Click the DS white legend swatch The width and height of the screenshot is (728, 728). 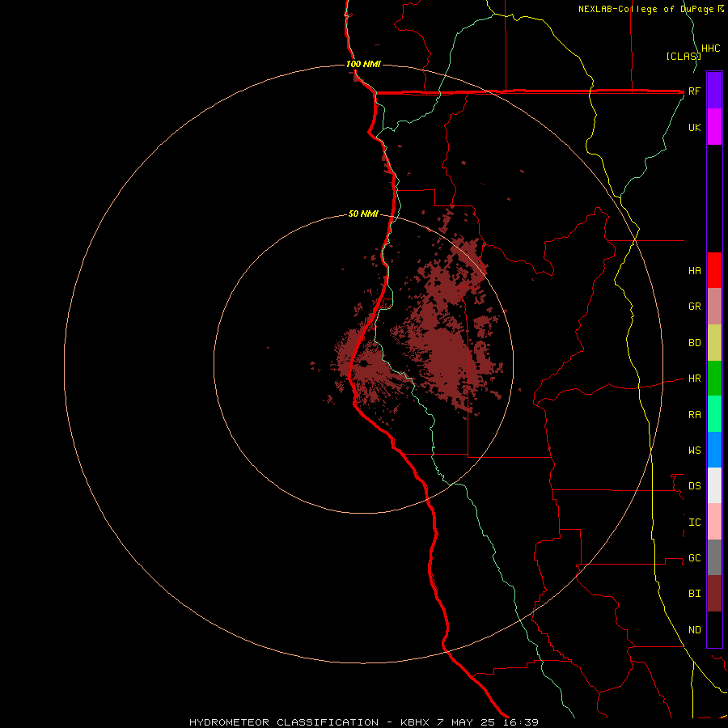click(x=714, y=485)
